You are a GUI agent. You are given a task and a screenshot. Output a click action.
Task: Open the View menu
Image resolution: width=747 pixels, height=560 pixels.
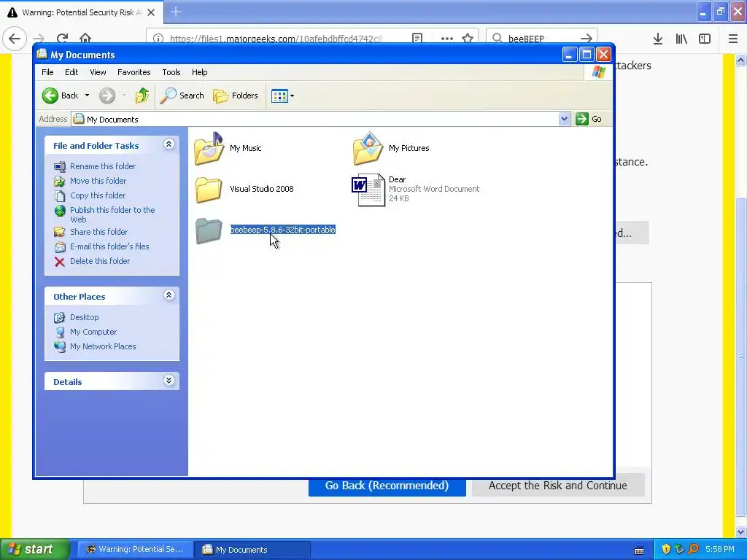pos(98,72)
